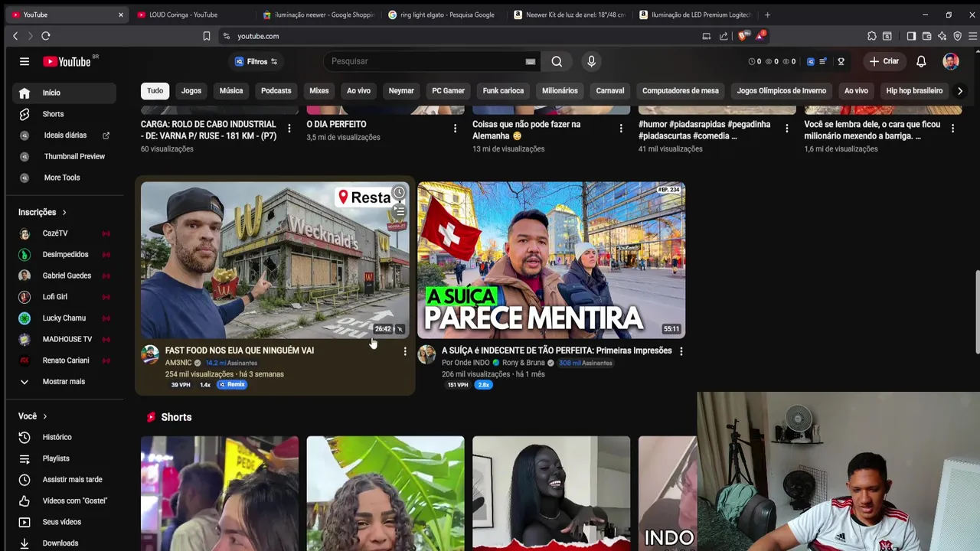Screen dimensions: 980x551
Task: Click the search magnifier button
Action: [557, 61]
